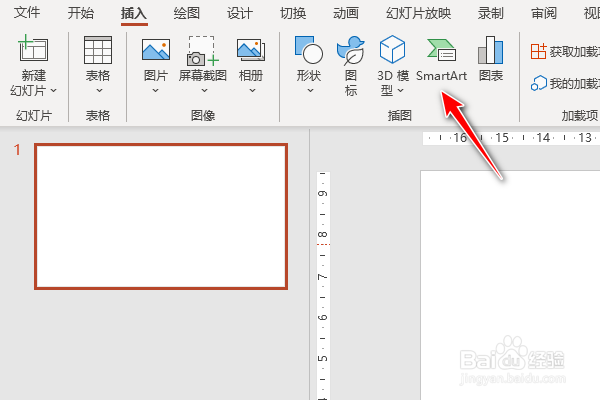
Task: Click My Add-ins (我的加载项) icon
Action: pos(538,83)
